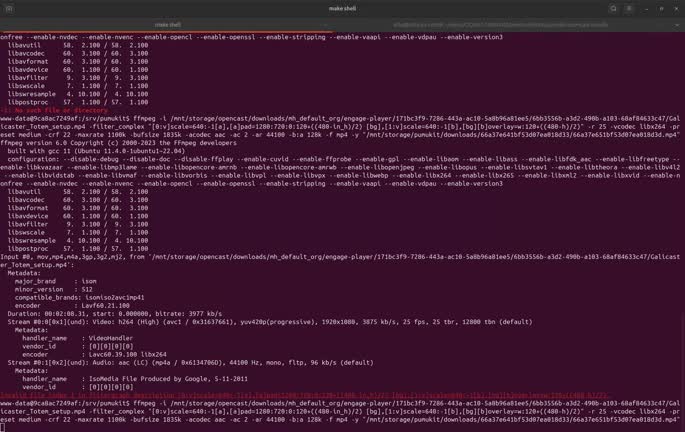Click the "make shell" window title
The height and width of the screenshot is (432, 685).
click(342, 7)
